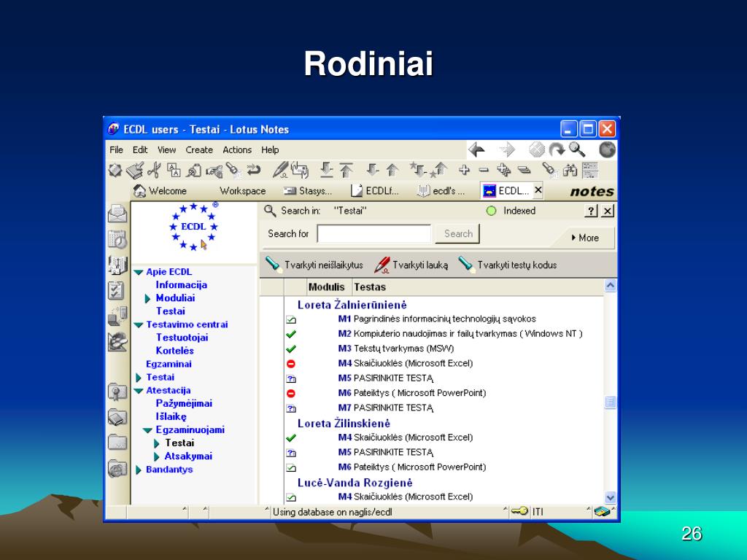
Task: Select the Loreta Žilinskienė category row
Action: pyautogui.click(x=344, y=424)
